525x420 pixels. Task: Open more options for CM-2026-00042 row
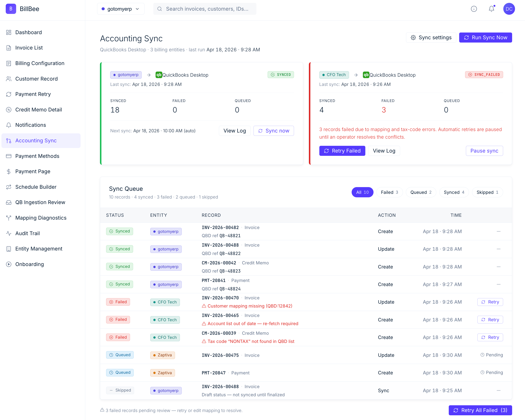pyautogui.click(x=498, y=267)
